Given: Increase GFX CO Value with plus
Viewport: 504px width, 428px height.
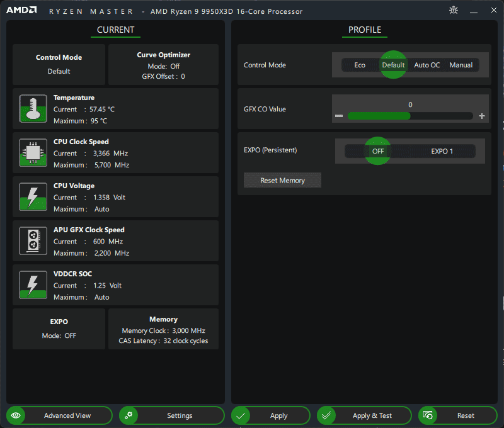Looking at the screenshot, I should (x=481, y=116).
